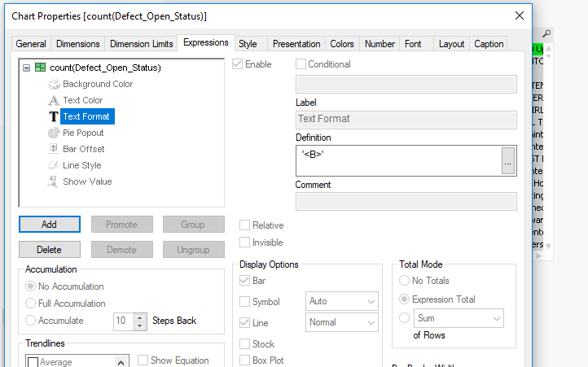Open the Definition editor ellipsis button

click(507, 160)
